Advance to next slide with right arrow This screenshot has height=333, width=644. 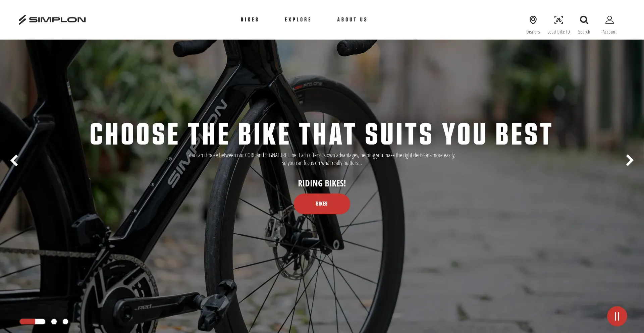[x=630, y=160]
